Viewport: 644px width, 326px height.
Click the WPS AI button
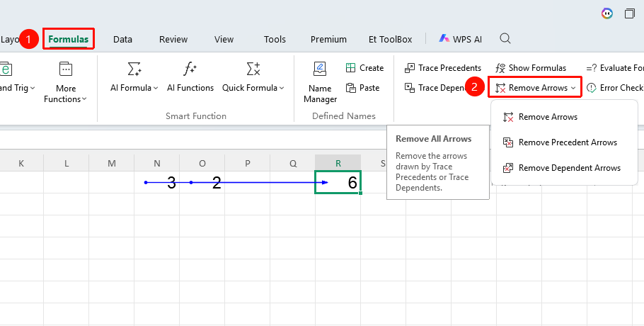click(x=461, y=39)
